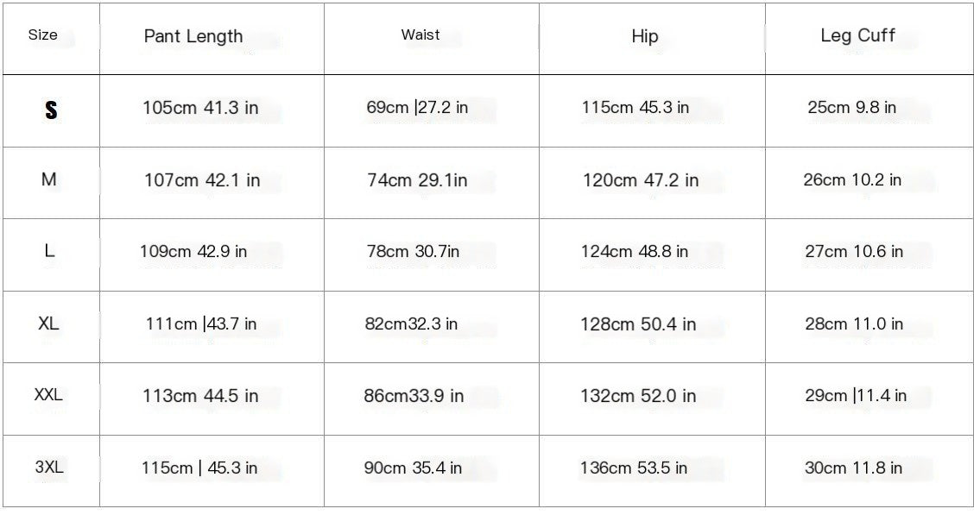
Task: Click the 30cm 11.8 in leg cuff cell
Action: coord(853,468)
